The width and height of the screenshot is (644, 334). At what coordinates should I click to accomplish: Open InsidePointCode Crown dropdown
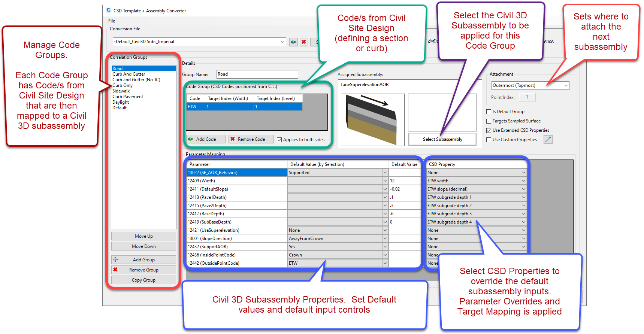click(x=385, y=255)
